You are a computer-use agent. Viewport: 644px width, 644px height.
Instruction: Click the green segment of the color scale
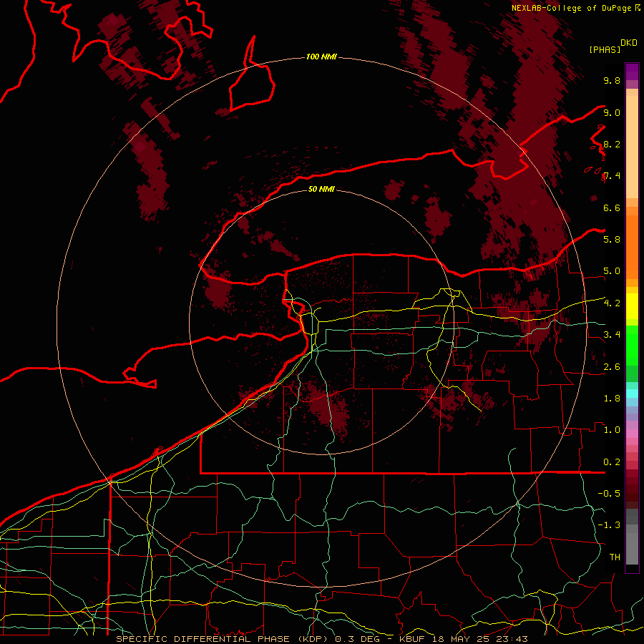click(x=632, y=345)
